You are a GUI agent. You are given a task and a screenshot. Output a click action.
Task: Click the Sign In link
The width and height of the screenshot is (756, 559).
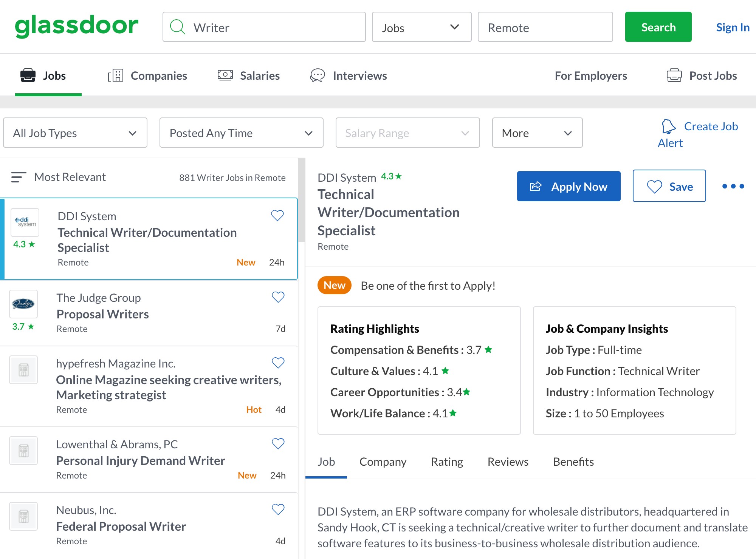[x=733, y=27]
